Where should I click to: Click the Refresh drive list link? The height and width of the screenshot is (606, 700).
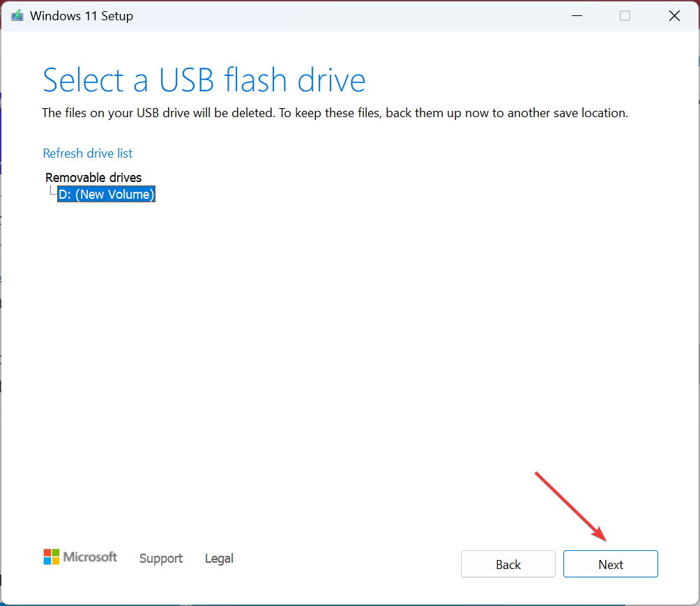click(x=88, y=153)
